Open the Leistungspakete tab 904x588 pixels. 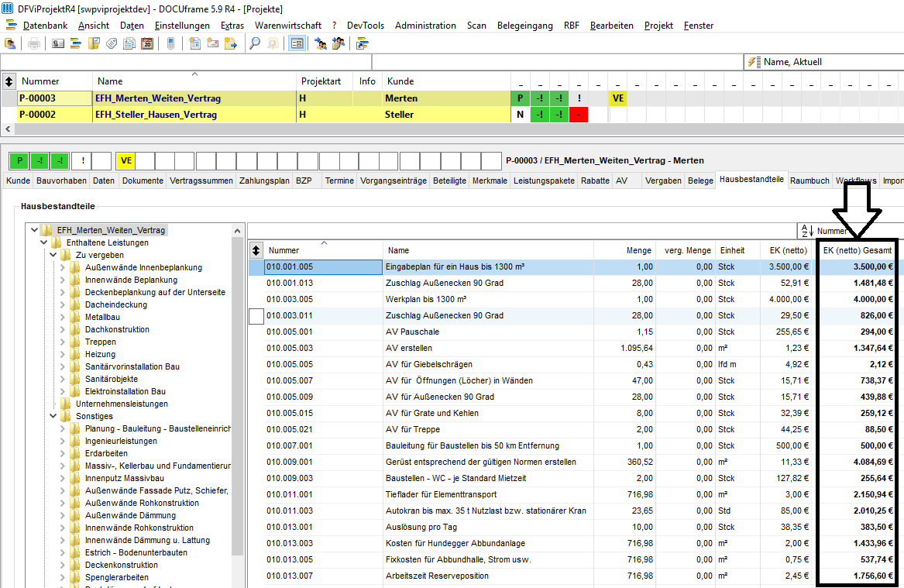pos(545,181)
